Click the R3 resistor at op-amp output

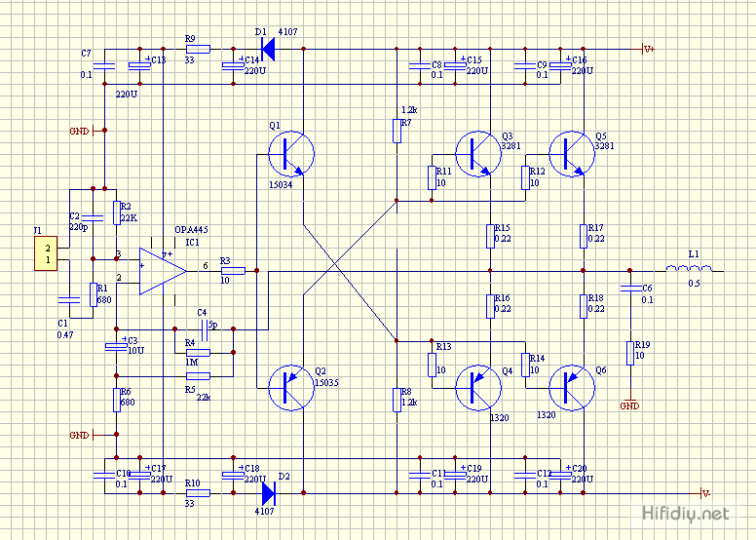pos(231,270)
